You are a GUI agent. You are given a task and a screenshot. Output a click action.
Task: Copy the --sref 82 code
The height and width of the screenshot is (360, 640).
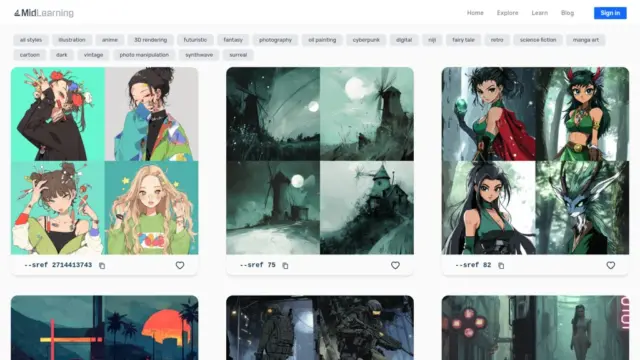pyautogui.click(x=501, y=266)
